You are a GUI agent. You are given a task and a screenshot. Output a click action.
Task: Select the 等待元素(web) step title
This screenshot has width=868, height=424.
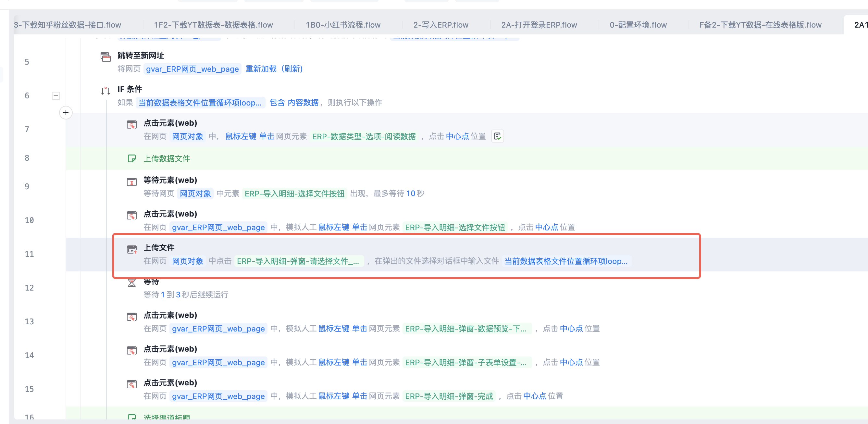pyautogui.click(x=170, y=180)
